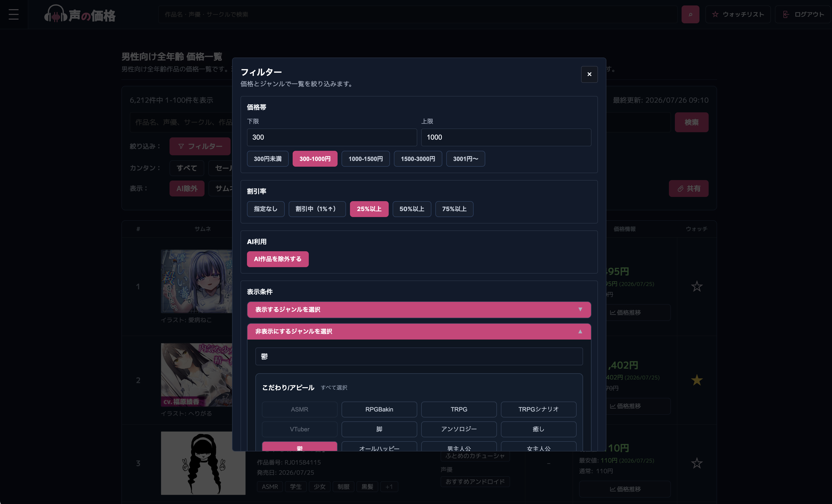Toggle gold watch star for row 2

click(696, 380)
